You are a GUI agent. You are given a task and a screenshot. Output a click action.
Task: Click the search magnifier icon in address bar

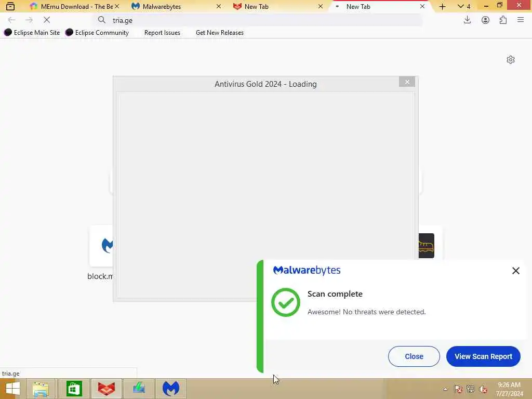(x=102, y=20)
